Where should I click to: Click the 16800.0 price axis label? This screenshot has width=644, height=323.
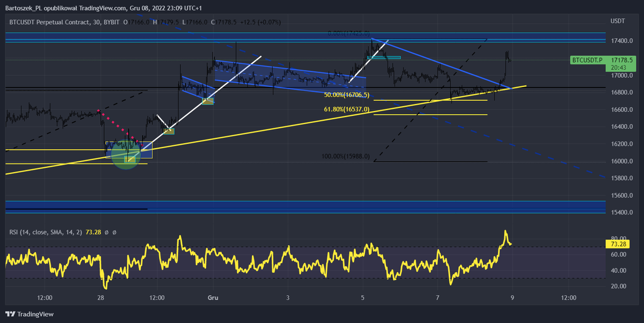tap(620, 93)
